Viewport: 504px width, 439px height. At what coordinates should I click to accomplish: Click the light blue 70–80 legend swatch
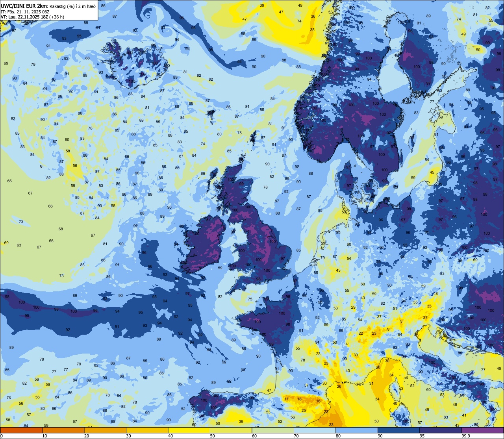coord(315,430)
